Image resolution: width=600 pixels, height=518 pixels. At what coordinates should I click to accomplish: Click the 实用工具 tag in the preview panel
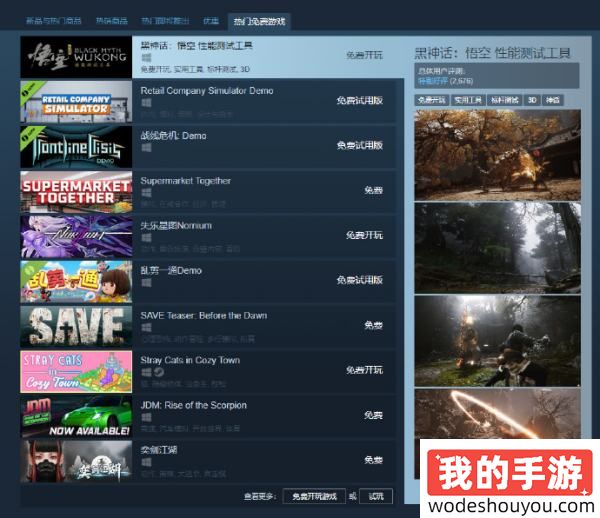click(x=468, y=100)
